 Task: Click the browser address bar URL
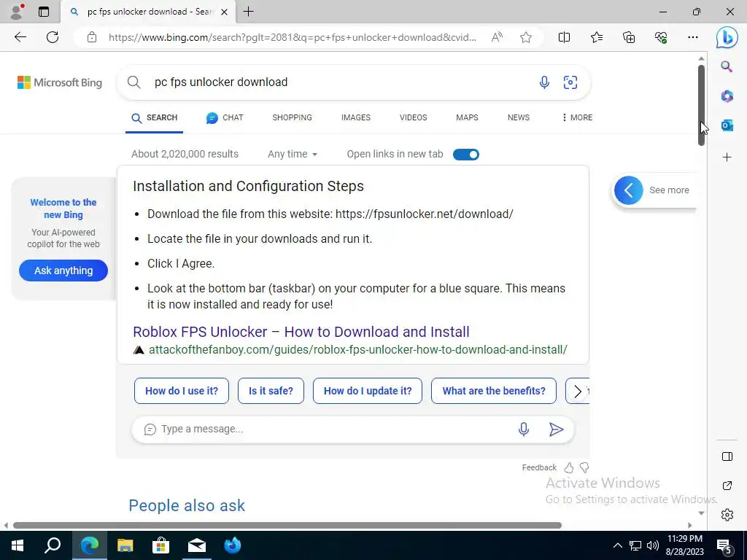click(x=292, y=37)
